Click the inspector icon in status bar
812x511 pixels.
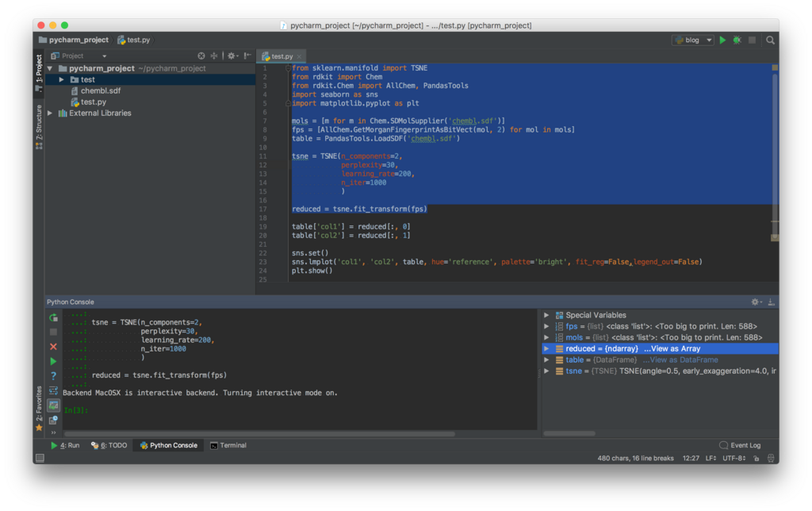click(x=771, y=458)
